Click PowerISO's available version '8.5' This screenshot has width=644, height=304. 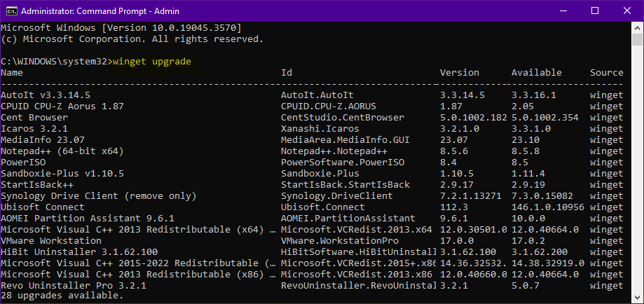(x=519, y=162)
